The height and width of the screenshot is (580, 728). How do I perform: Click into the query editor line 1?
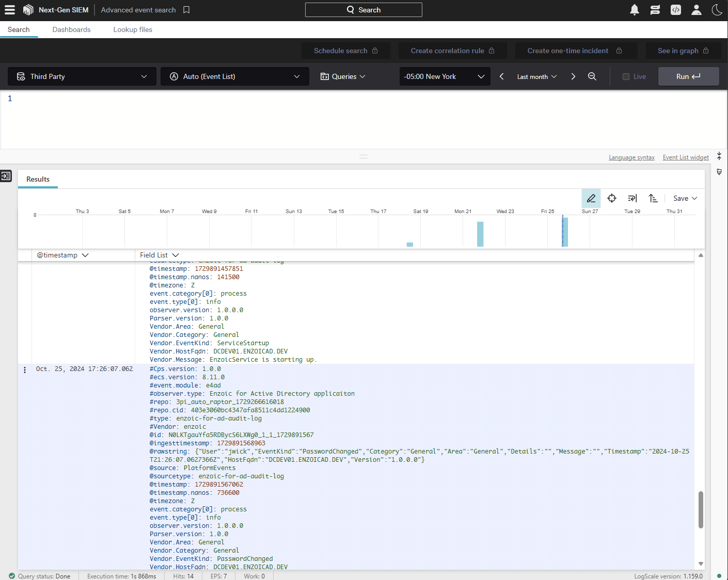[364, 99]
